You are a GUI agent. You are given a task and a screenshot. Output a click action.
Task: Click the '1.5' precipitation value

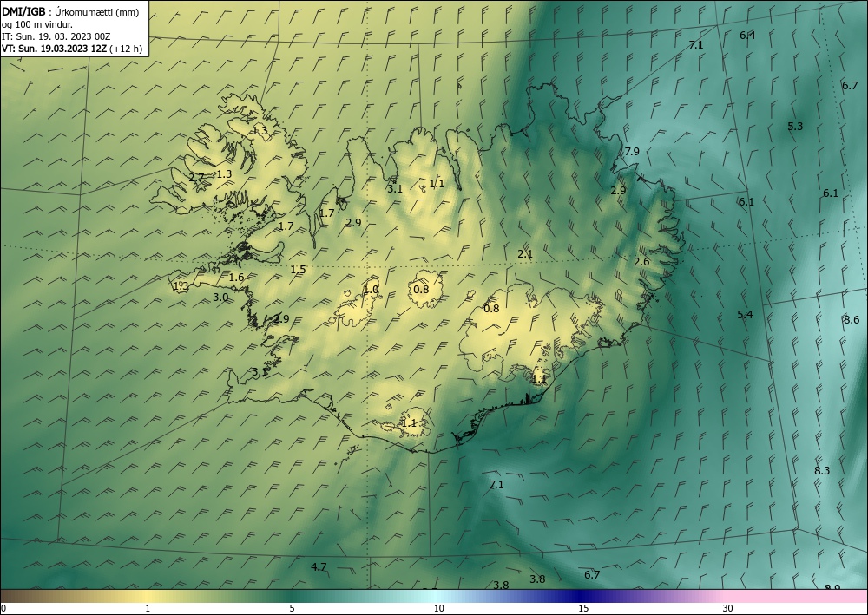(x=298, y=270)
